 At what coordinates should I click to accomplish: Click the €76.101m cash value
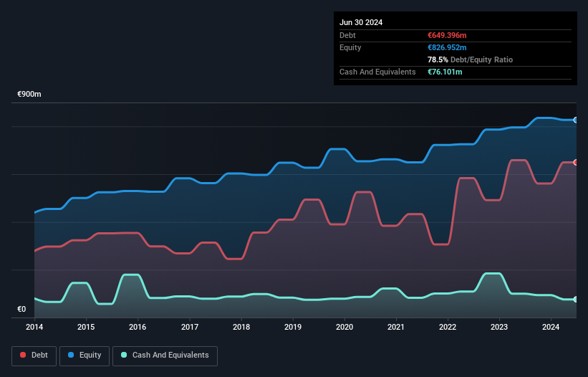click(x=445, y=72)
